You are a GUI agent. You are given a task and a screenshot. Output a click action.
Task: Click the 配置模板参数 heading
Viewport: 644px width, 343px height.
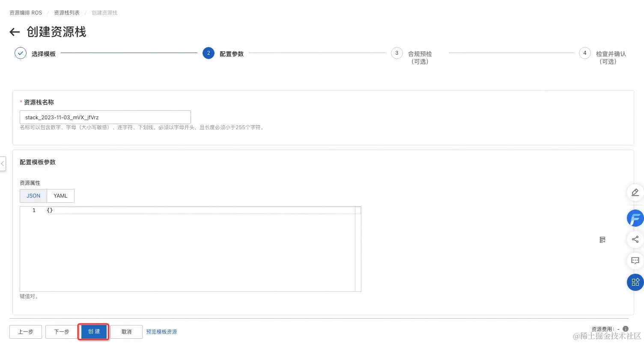pos(38,162)
